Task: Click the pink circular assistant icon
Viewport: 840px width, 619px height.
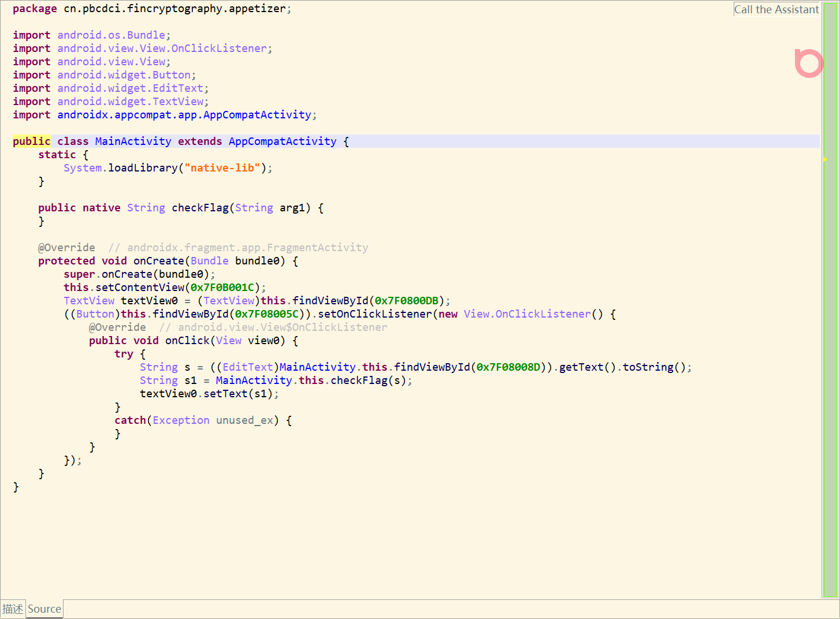Action: click(x=808, y=64)
